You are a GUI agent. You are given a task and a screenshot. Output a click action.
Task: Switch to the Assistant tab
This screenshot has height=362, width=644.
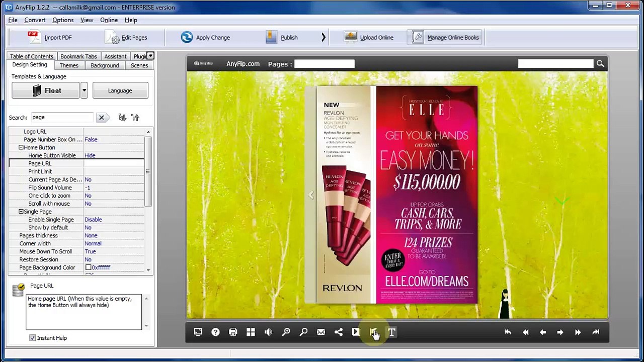pos(115,56)
